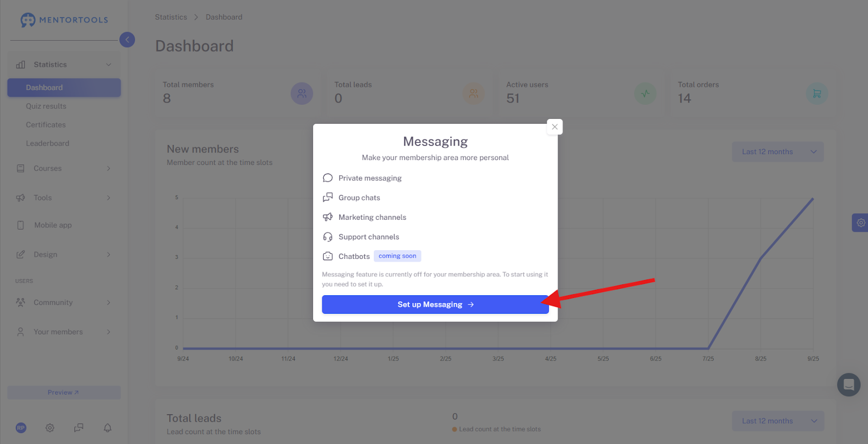
Task: Click the RP user avatar icon
Action: tap(21, 428)
